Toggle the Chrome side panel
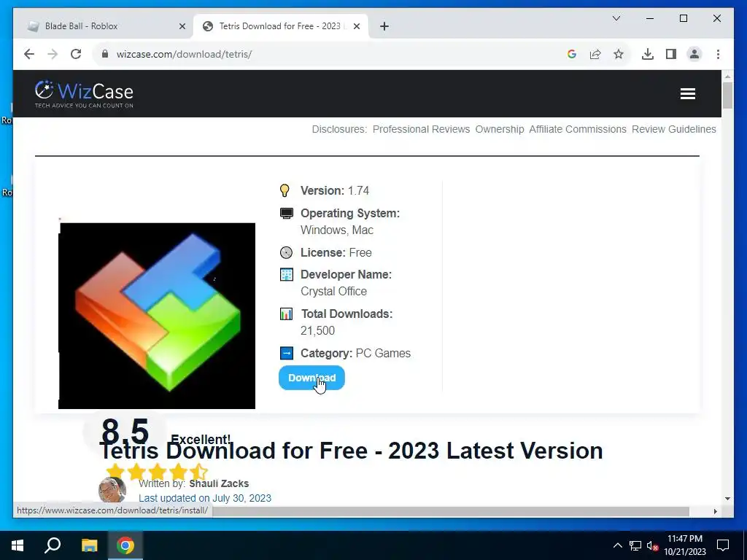 pos(671,54)
